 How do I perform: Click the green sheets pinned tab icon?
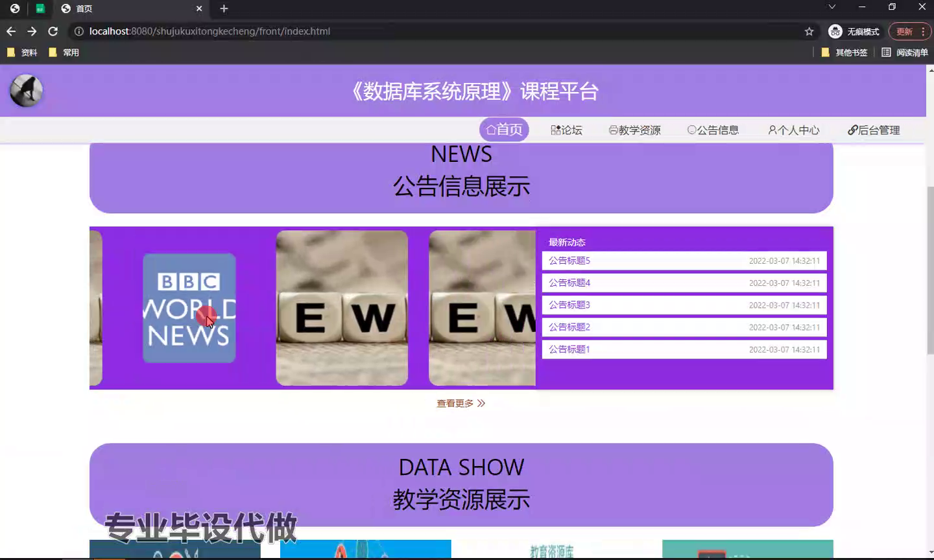(40, 8)
